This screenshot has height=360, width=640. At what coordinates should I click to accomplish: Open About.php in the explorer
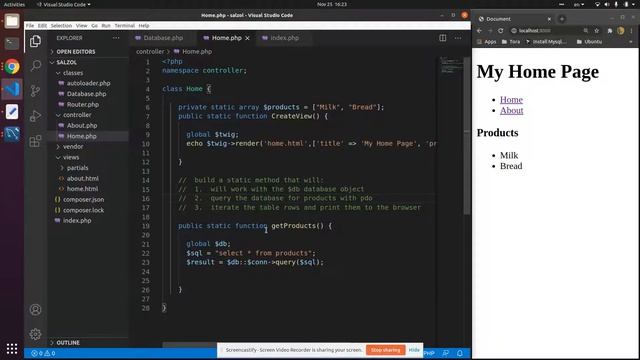pos(82,126)
